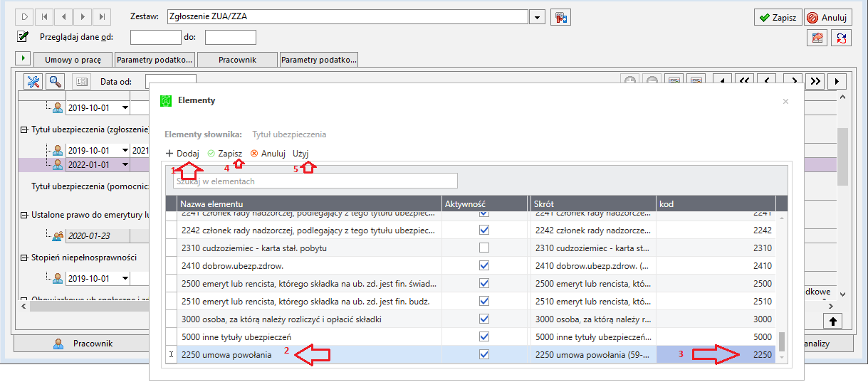This screenshot has height=382, width=868.
Task: Click the solid right triangle button
Action: [x=837, y=80]
